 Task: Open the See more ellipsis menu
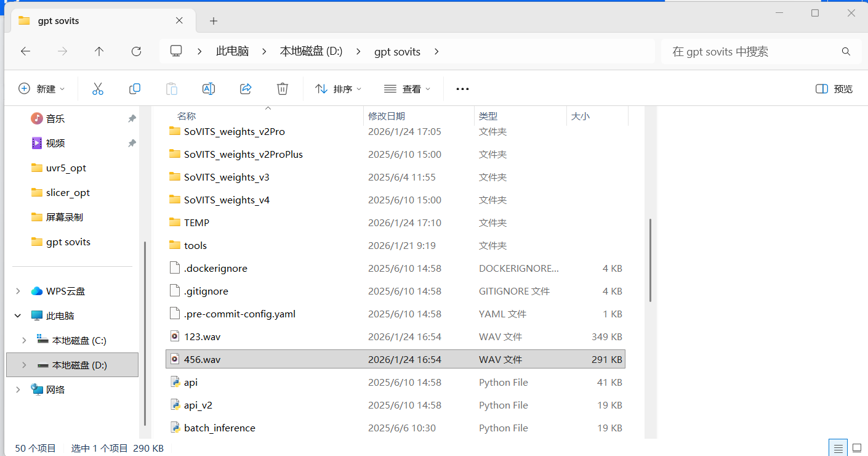pos(462,89)
